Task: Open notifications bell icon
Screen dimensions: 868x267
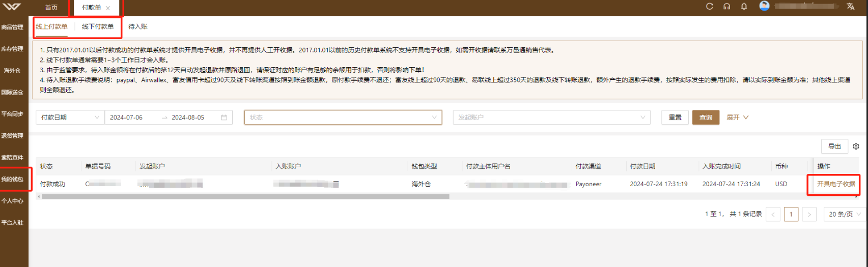Action: pos(744,7)
